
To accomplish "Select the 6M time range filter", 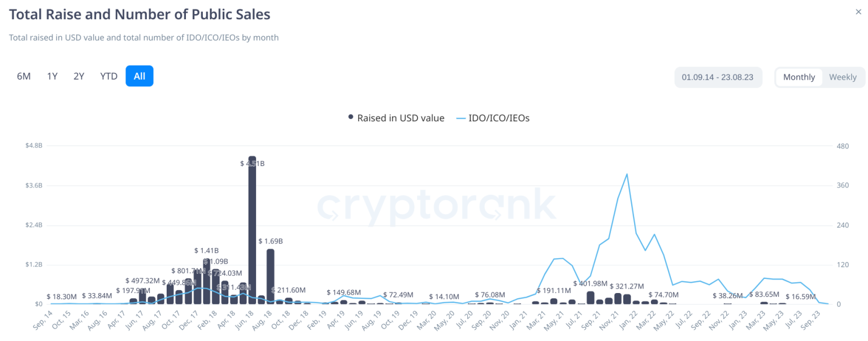I will [24, 76].
